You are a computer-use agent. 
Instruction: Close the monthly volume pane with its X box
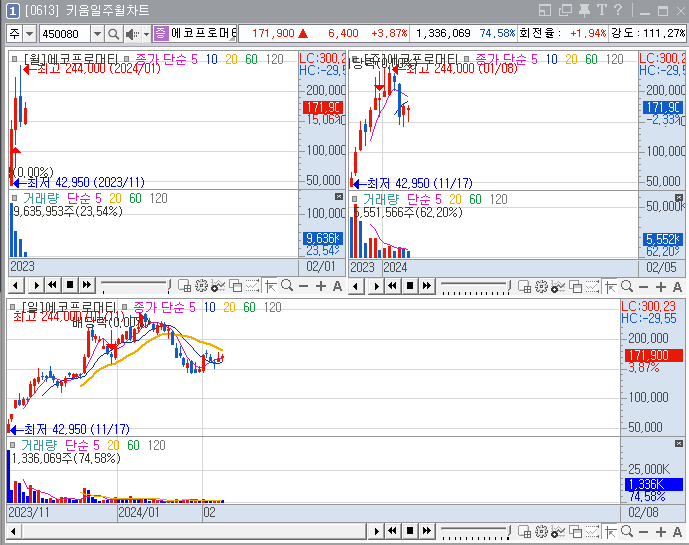(x=339, y=196)
